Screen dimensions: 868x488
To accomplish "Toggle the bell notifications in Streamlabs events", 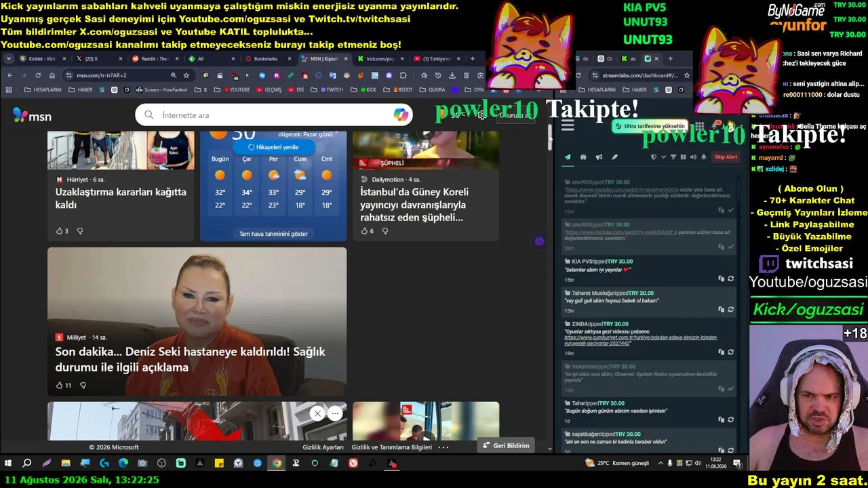I will pos(703,157).
